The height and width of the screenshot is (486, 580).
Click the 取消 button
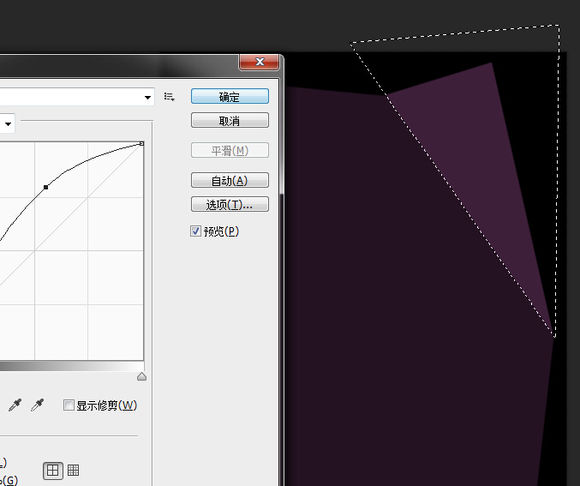point(230,121)
